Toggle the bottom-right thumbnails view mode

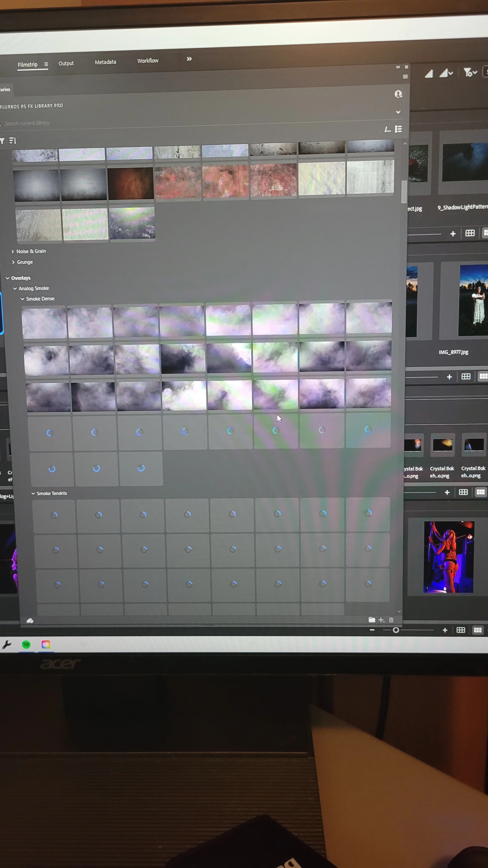[477, 630]
